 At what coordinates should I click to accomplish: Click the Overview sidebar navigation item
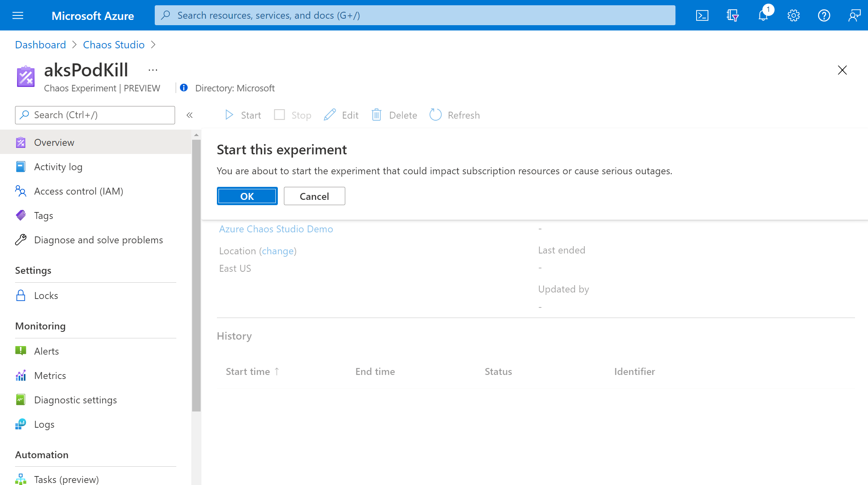coord(54,143)
